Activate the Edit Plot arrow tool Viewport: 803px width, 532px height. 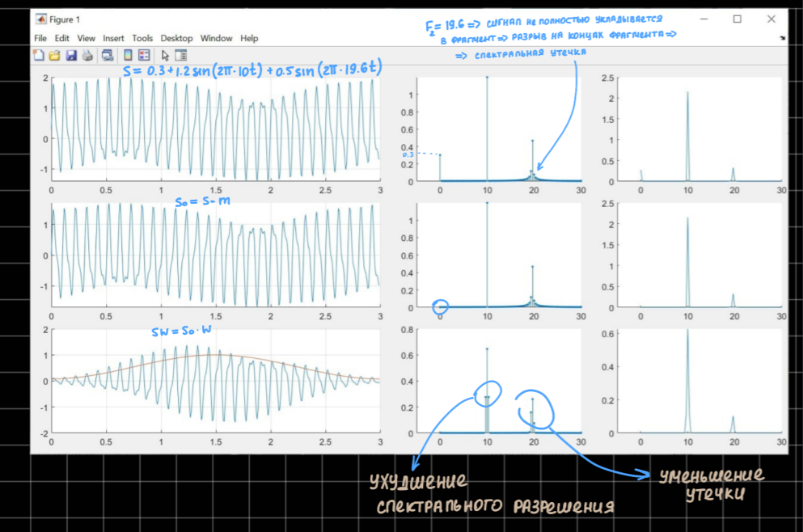click(165, 55)
